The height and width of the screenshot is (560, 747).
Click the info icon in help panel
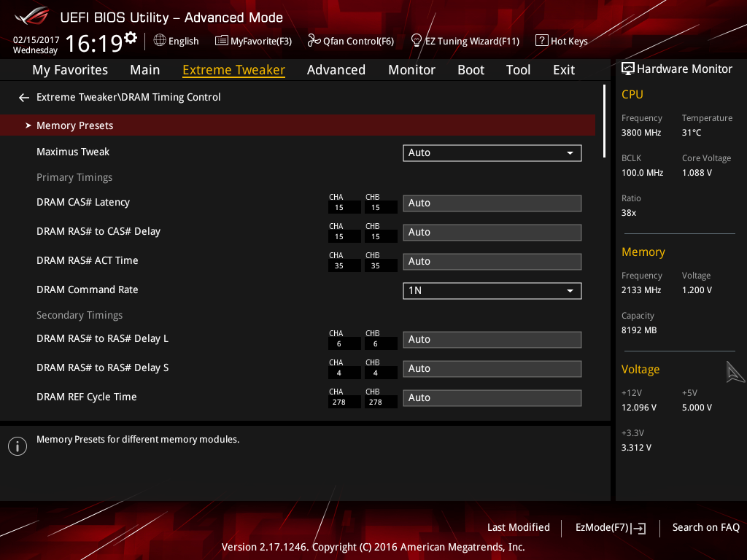18,446
